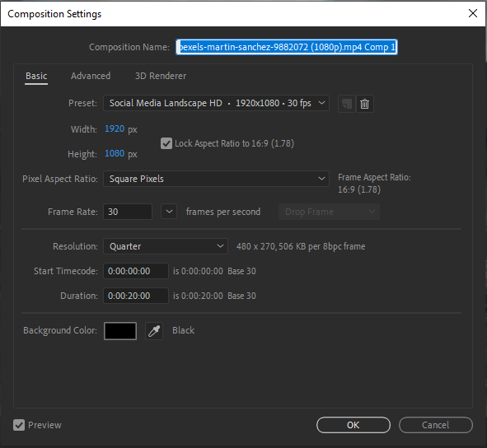Click the Composition Name field
The width and height of the screenshot is (487, 448).
pyautogui.click(x=287, y=47)
